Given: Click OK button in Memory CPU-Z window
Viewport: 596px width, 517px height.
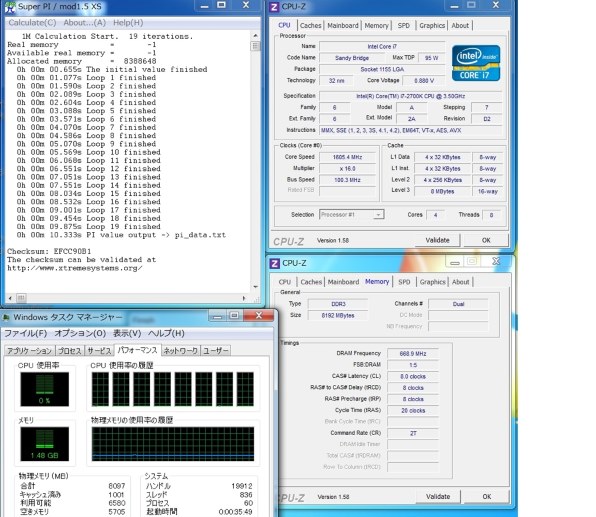Looking at the screenshot, I should coord(487,496).
